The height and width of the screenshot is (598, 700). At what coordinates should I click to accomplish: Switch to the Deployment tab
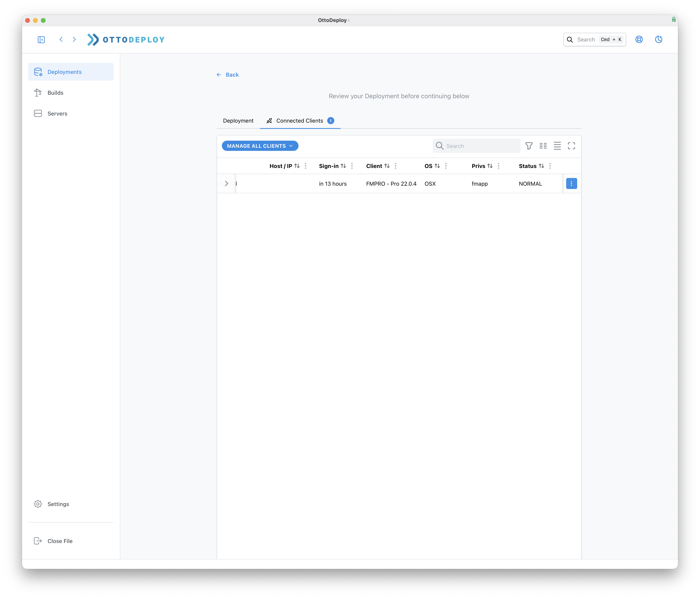[238, 121]
